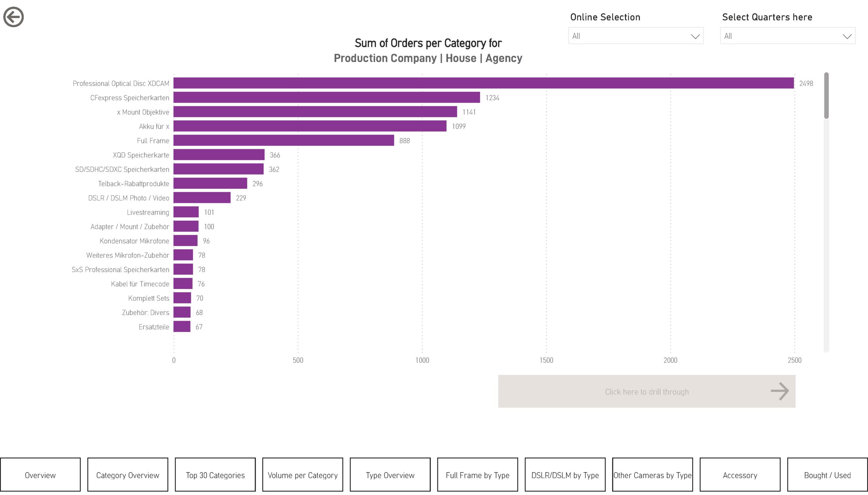Open the Select Quarters dropdown
The image size is (868, 495).
[787, 36]
